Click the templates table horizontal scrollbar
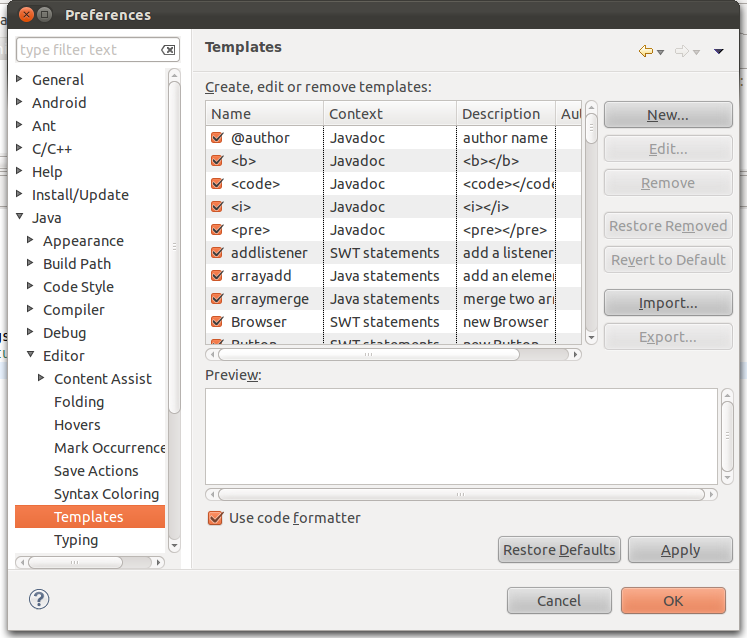 point(393,354)
